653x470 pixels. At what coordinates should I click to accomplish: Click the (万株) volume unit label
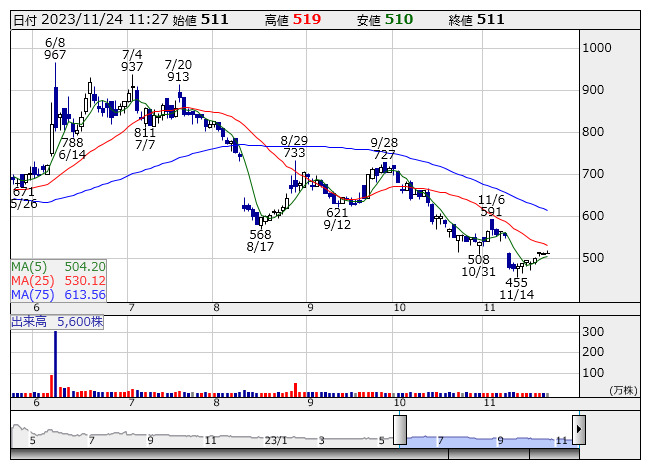coord(623,390)
